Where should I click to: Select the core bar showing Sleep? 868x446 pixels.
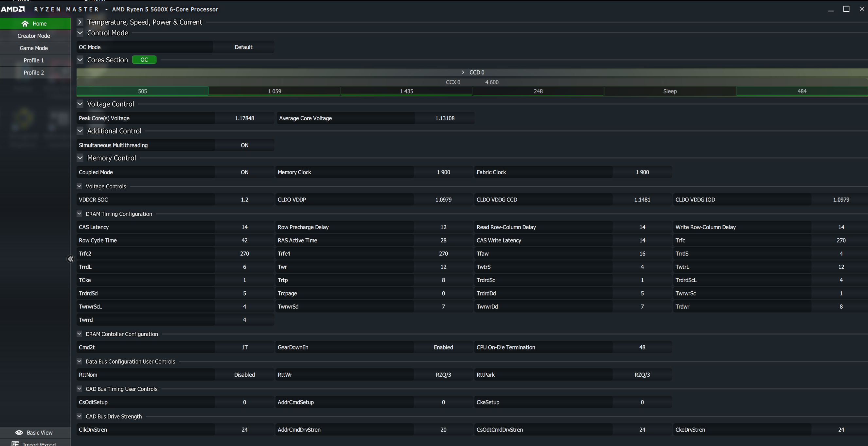pyautogui.click(x=670, y=91)
